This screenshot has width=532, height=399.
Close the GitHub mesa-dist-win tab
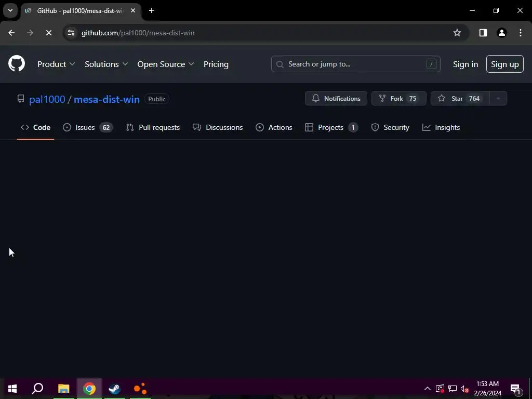point(133,10)
